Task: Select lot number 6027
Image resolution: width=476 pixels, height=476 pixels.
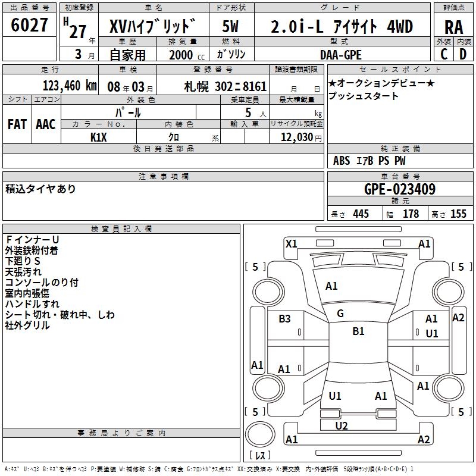Action: pyautogui.click(x=29, y=25)
